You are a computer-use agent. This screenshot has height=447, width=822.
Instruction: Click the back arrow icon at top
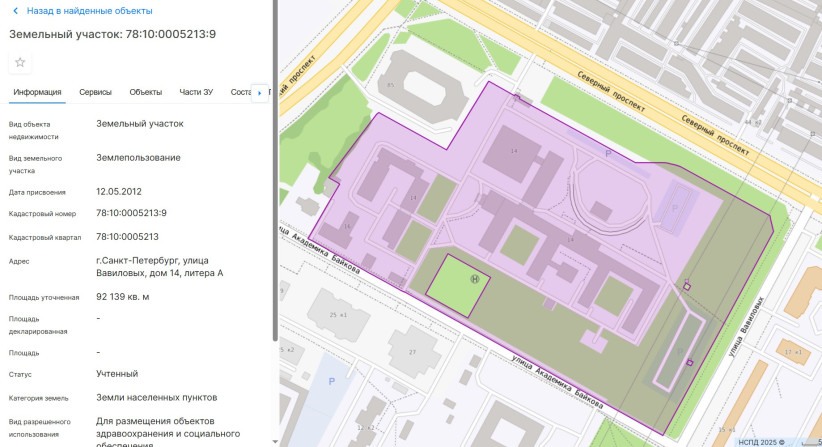point(15,11)
